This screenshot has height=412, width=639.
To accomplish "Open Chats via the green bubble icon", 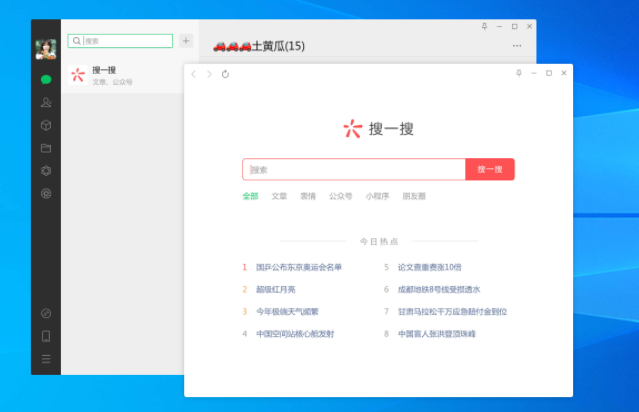I will pos(46,79).
